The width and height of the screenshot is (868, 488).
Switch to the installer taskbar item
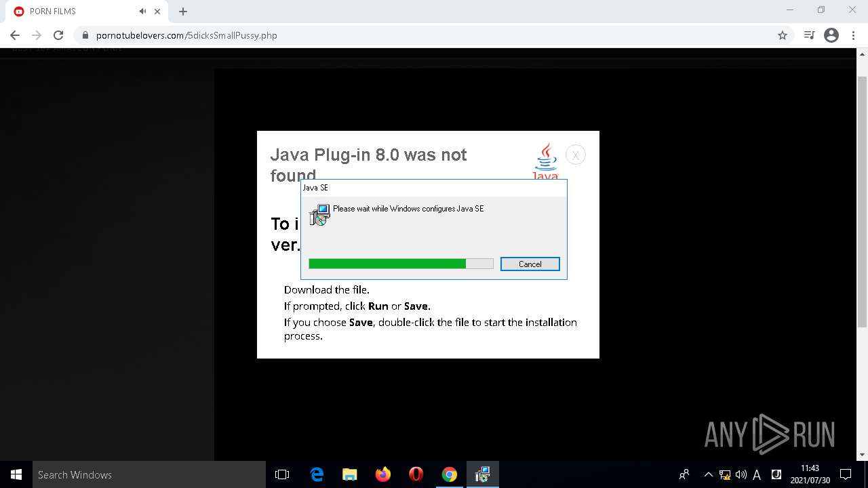483,474
